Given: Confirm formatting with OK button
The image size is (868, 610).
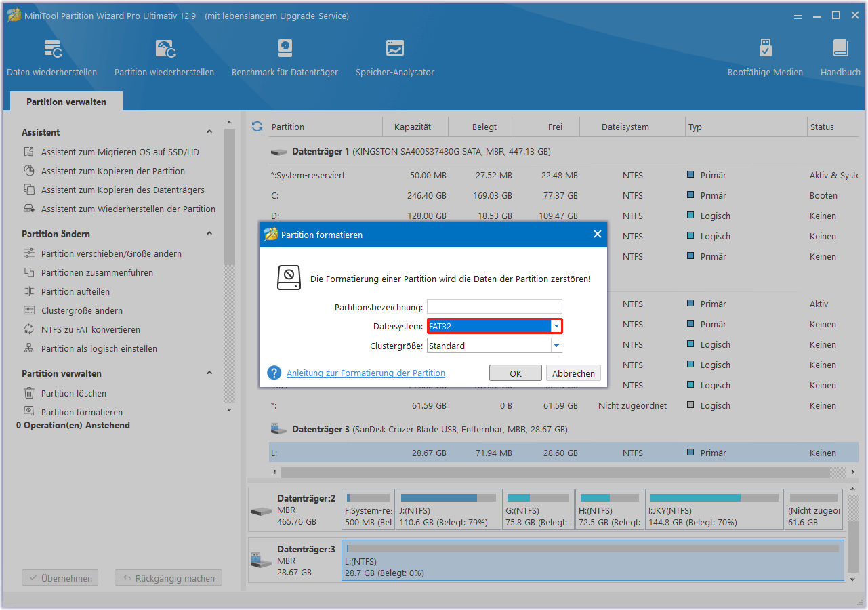Looking at the screenshot, I should click(515, 373).
